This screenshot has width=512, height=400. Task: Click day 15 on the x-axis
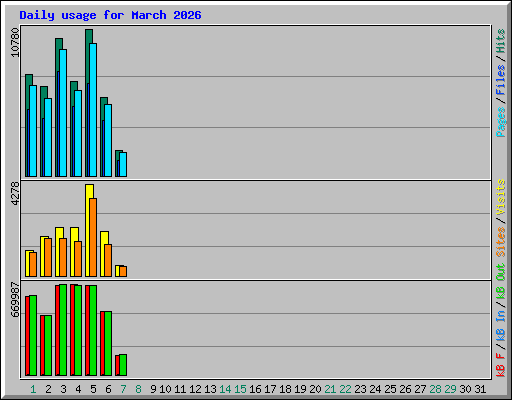[240, 389]
